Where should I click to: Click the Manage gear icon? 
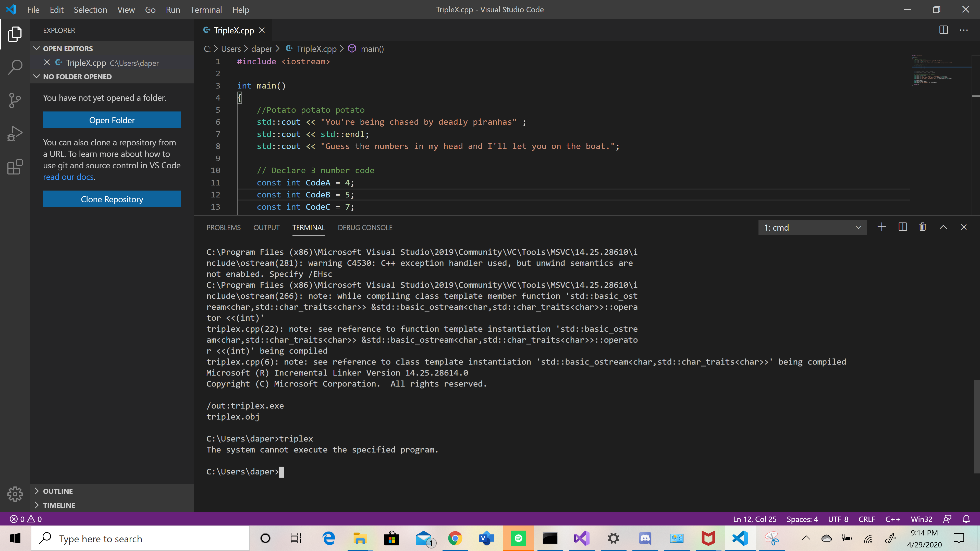coord(15,494)
